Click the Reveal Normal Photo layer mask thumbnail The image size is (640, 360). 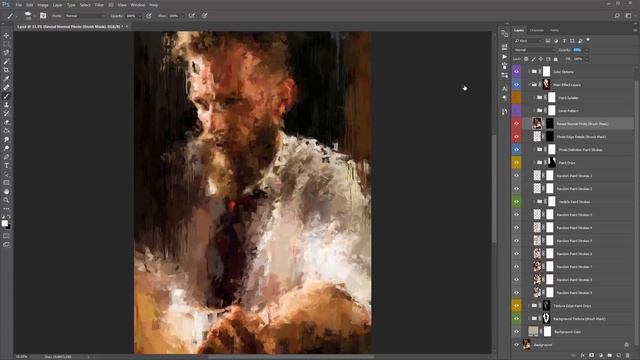click(x=550, y=123)
